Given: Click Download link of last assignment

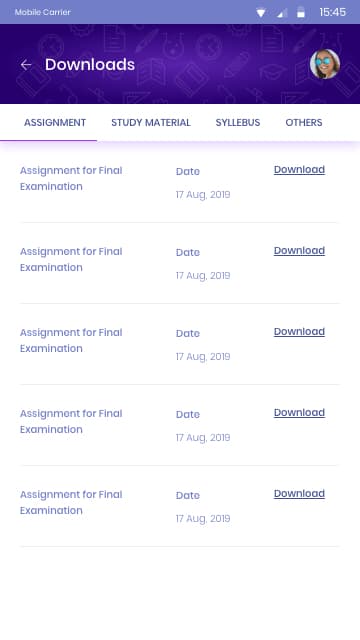Looking at the screenshot, I should [299, 494].
